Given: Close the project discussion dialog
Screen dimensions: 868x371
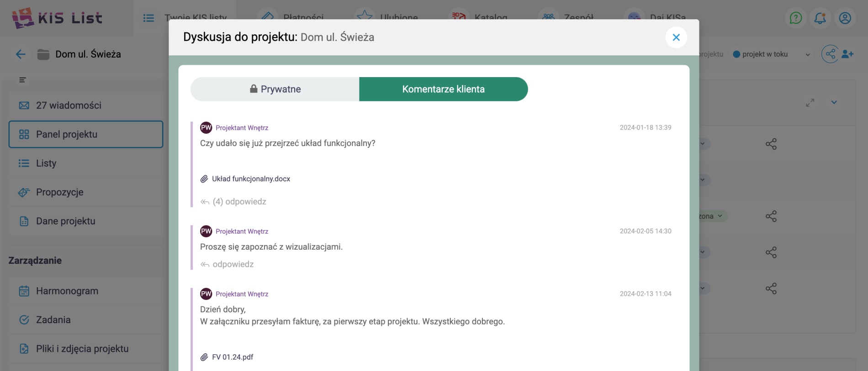Looking at the screenshot, I should click(676, 37).
